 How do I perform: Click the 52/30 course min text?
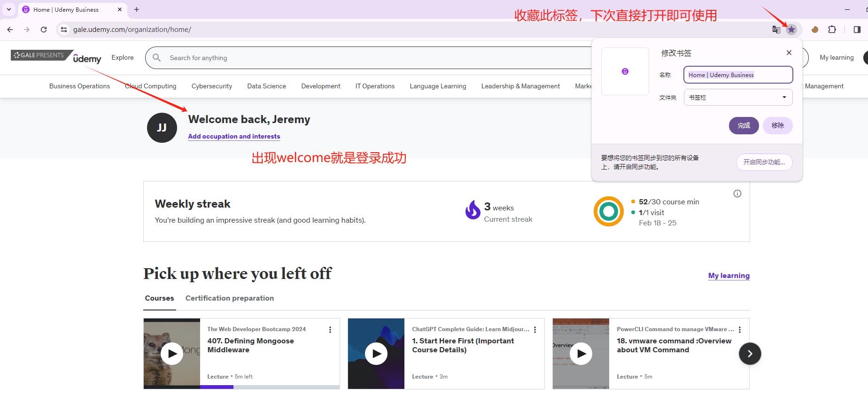pos(669,201)
